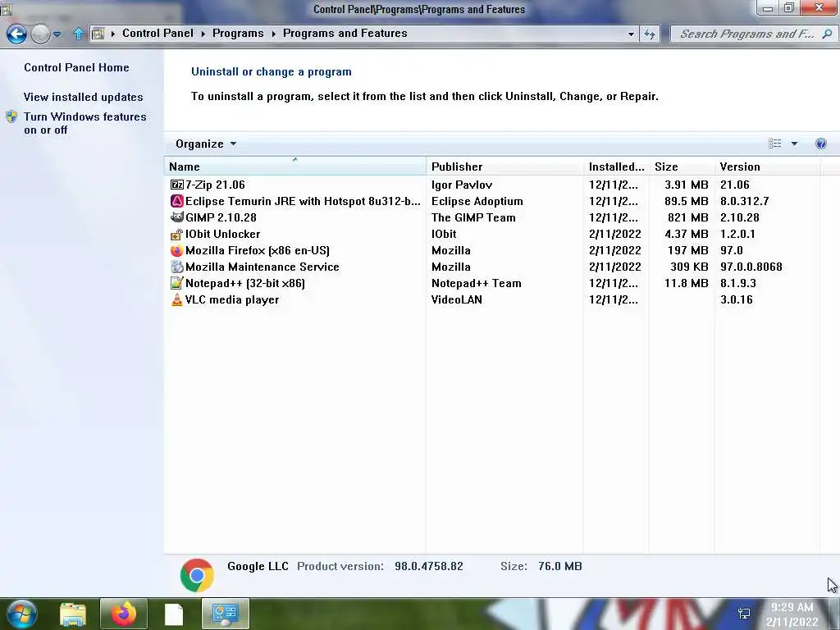Open Firefox from the taskbar
This screenshot has width=840, height=630.
(124, 614)
